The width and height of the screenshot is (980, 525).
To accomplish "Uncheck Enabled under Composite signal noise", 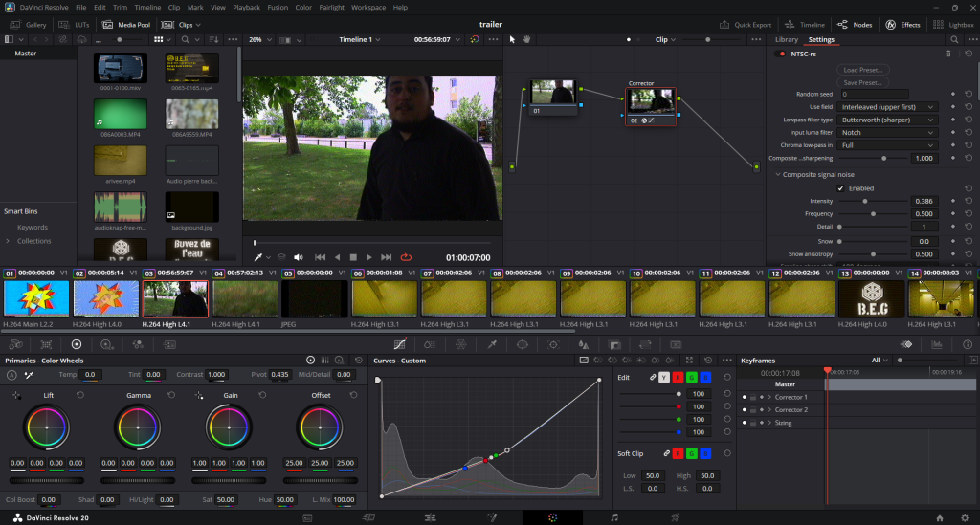I will click(840, 187).
